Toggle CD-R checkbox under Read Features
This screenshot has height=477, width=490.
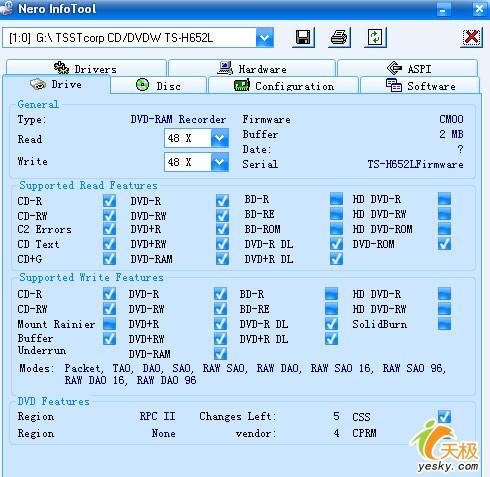click(x=109, y=201)
